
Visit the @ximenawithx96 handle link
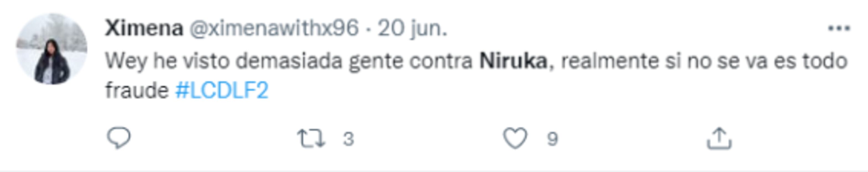coord(274,28)
